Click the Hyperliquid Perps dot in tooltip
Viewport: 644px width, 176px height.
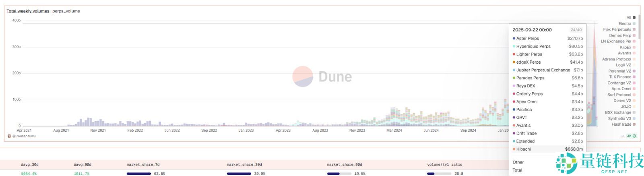pyautogui.click(x=514, y=46)
